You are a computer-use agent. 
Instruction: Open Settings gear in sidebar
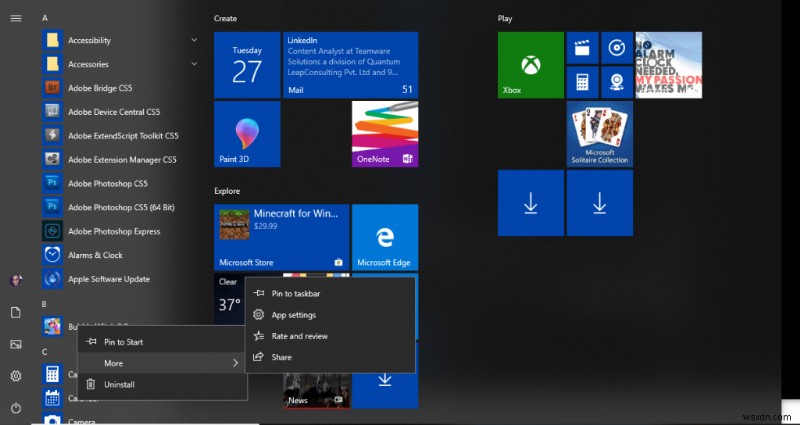coord(16,377)
